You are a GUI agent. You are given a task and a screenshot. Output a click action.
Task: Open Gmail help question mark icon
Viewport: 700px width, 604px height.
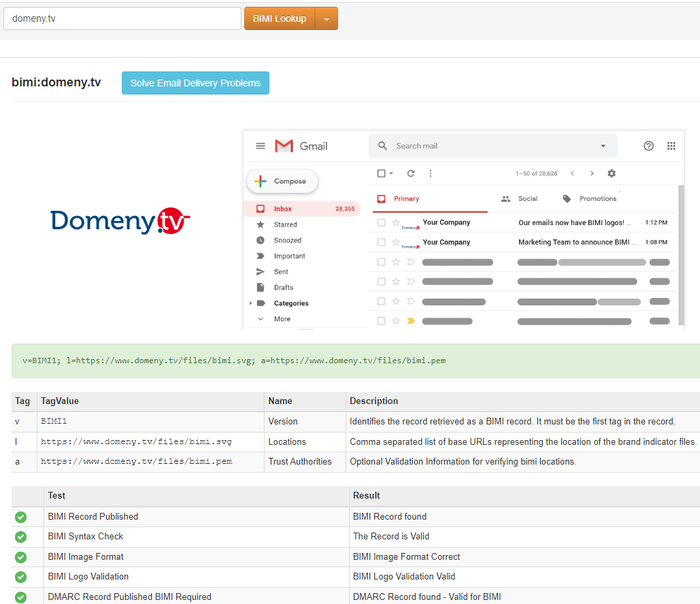(649, 146)
